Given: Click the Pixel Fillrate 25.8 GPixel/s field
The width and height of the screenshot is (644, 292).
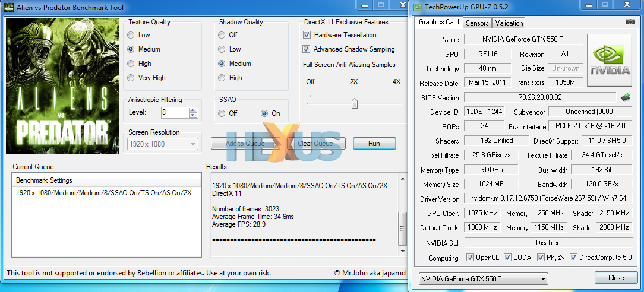Looking at the screenshot, I should [x=491, y=155].
